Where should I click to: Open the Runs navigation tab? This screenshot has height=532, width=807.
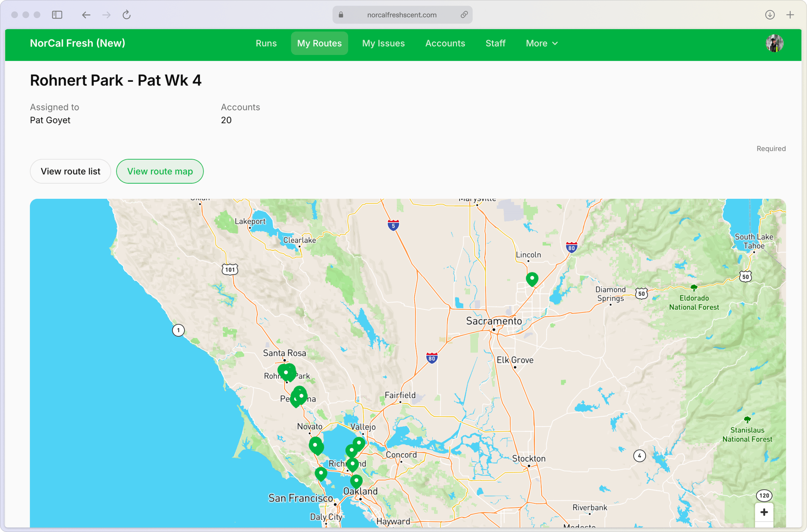click(x=266, y=44)
